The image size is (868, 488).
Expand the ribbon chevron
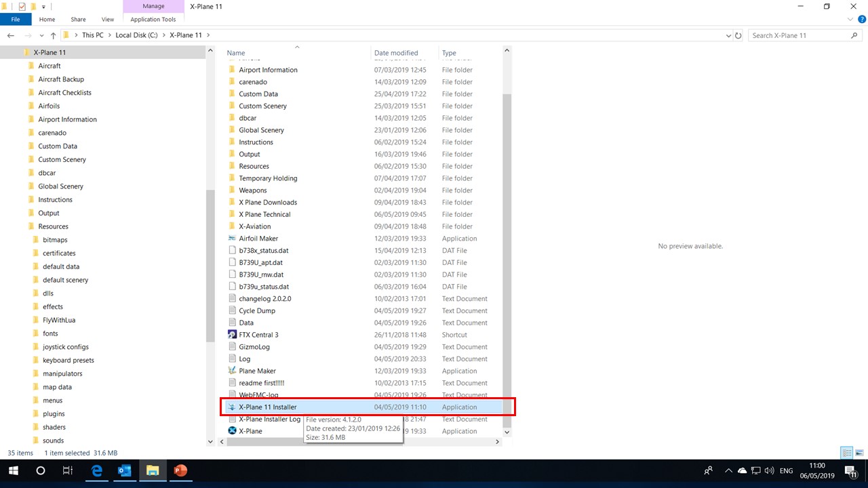(x=850, y=20)
